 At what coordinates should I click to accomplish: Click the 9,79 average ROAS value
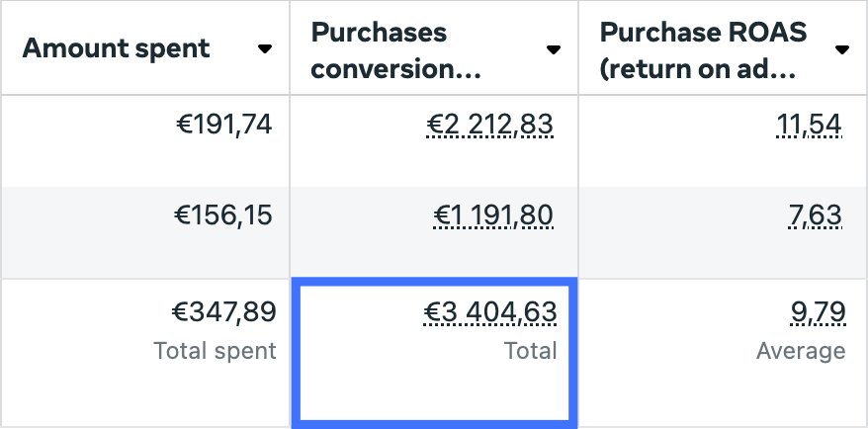pos(817,314)
